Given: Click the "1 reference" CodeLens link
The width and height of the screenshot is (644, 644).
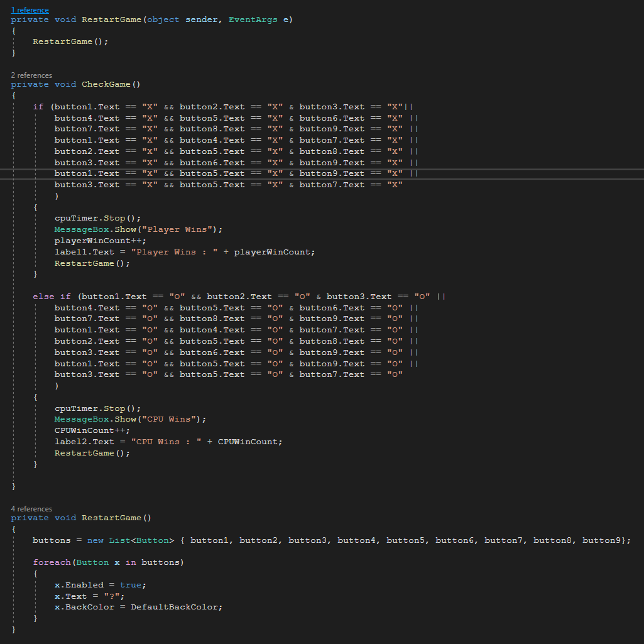Looking at the screenshot, I should tap(30, 10).
